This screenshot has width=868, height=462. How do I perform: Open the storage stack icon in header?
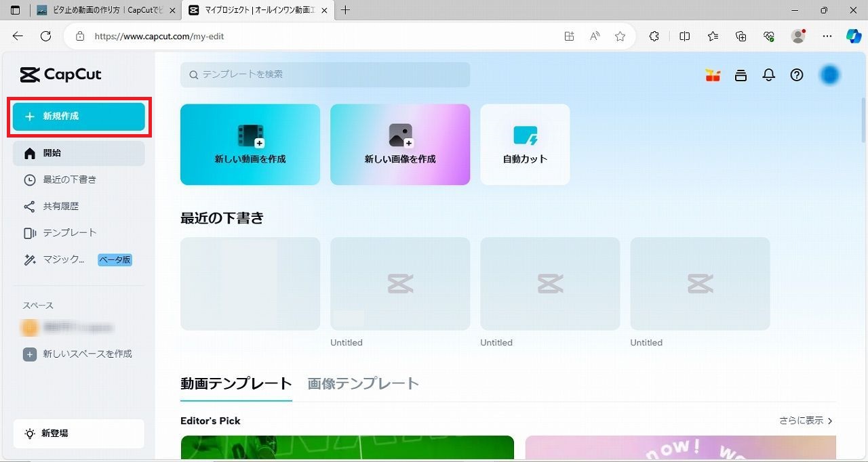(741, 75)
